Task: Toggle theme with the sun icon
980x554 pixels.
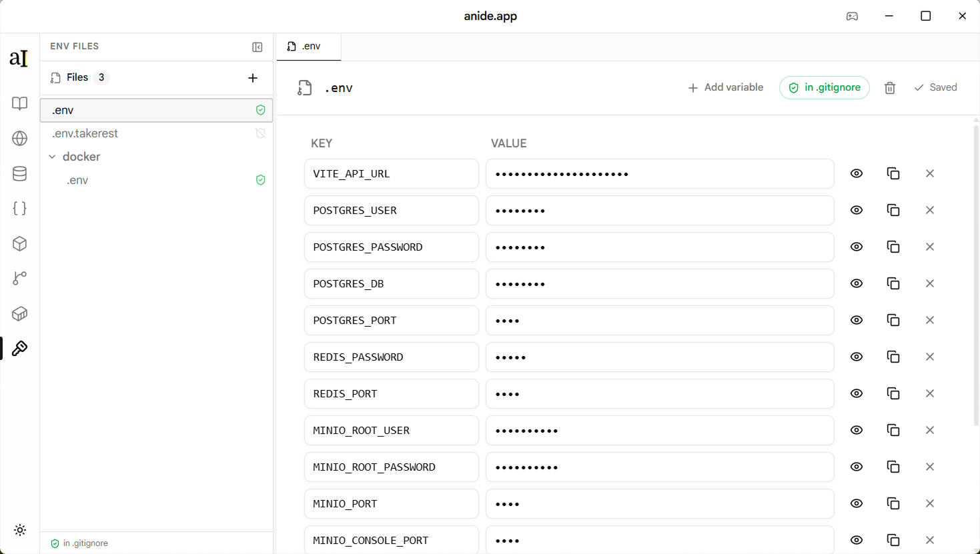Action: [x=20, y=530]
